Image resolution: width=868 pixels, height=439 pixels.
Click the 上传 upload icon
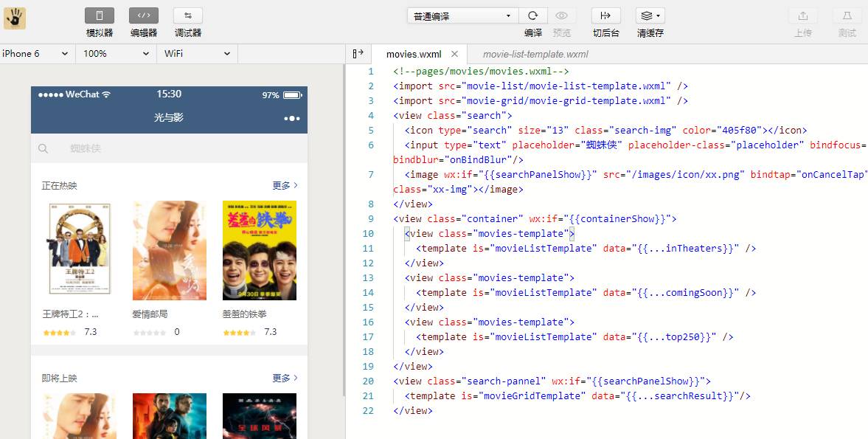[x=803, y=15]
